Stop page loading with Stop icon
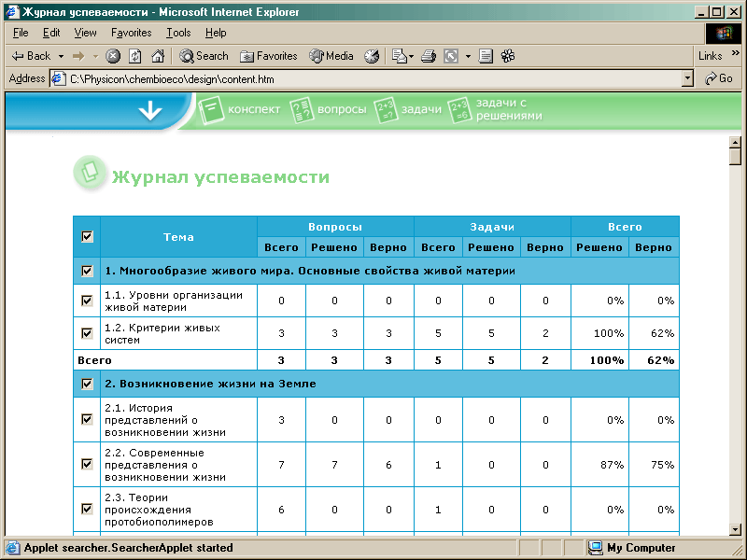The height and width of the screenshot is (560, 747). (x=113, y=56)
